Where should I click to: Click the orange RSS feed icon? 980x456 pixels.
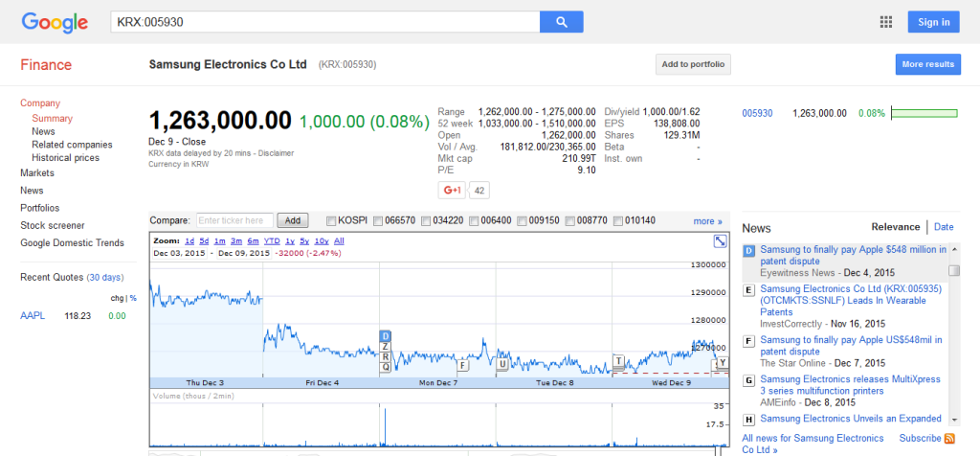coord(949,439)
